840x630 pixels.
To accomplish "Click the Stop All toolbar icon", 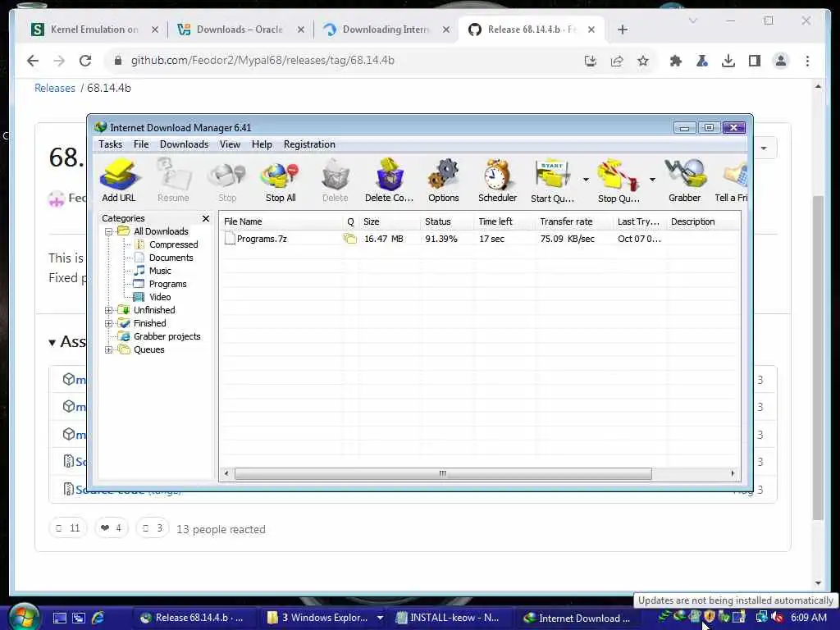I will pos(281,180).
